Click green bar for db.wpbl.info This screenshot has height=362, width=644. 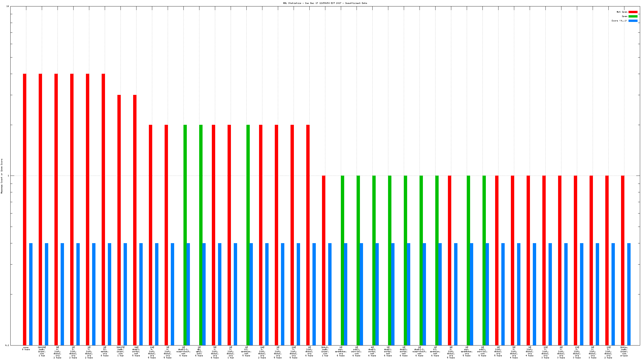click(201, 232)
